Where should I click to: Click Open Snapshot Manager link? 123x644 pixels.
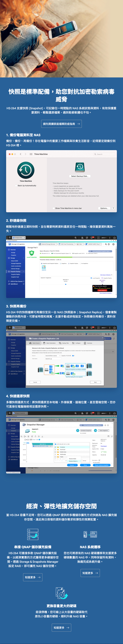106,293
